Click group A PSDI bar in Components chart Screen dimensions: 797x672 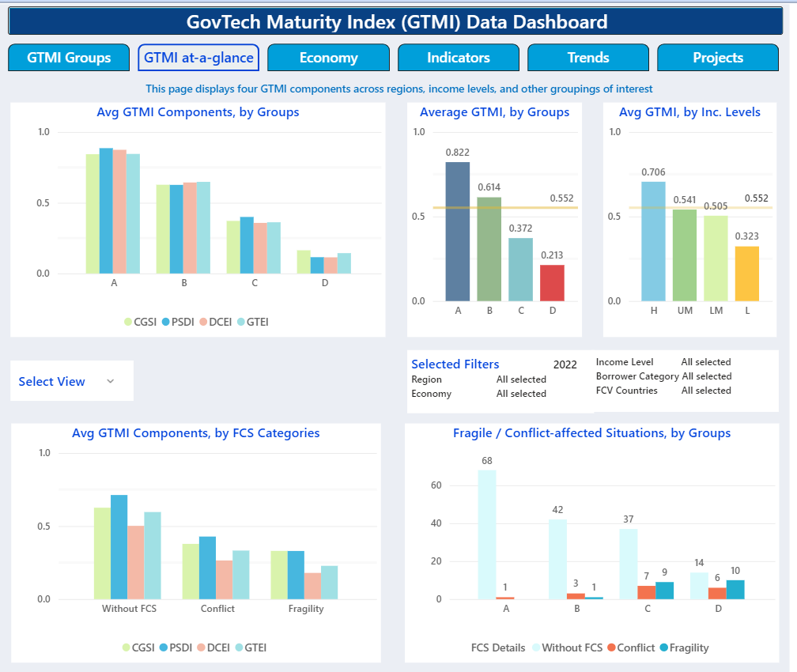tap(106, 211)
